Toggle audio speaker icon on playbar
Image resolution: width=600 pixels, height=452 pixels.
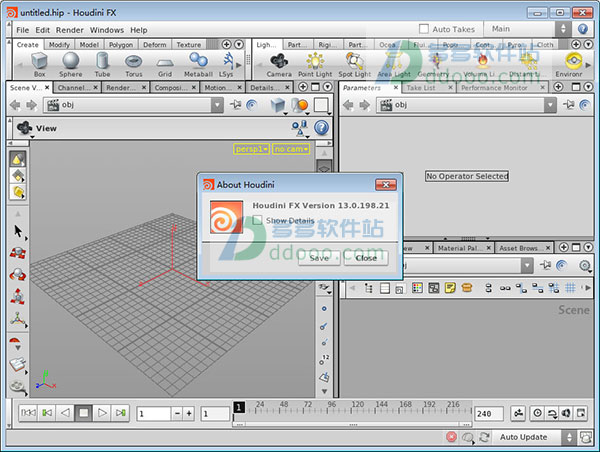566,413
